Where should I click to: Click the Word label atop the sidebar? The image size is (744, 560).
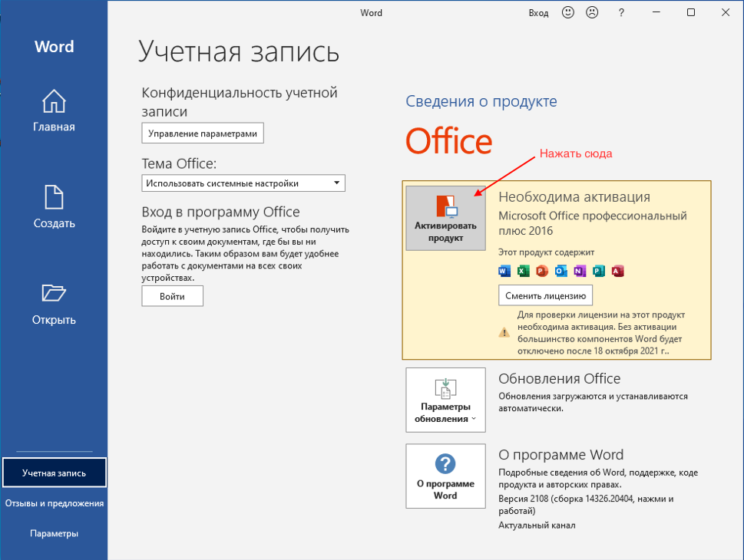54,47
